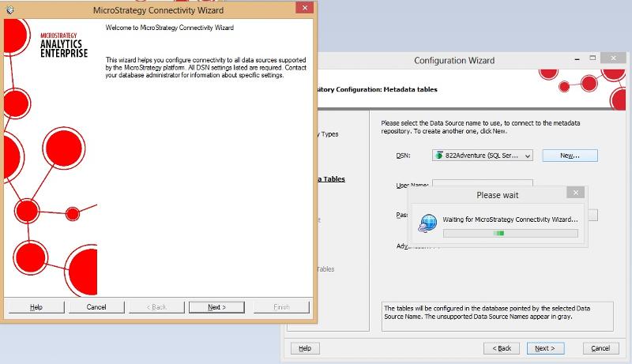
Task: Click Help in the Connectivity Wizard
Action: coord(36,307)
